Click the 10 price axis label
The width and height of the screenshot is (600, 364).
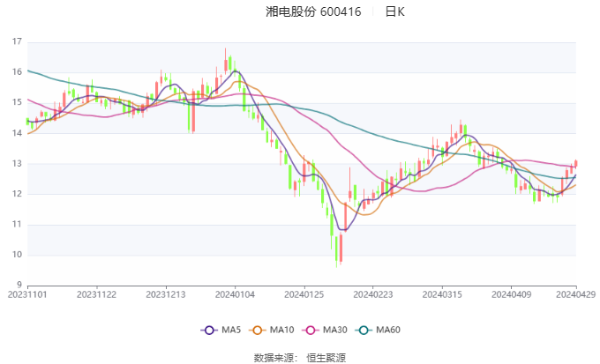point(17,255)
